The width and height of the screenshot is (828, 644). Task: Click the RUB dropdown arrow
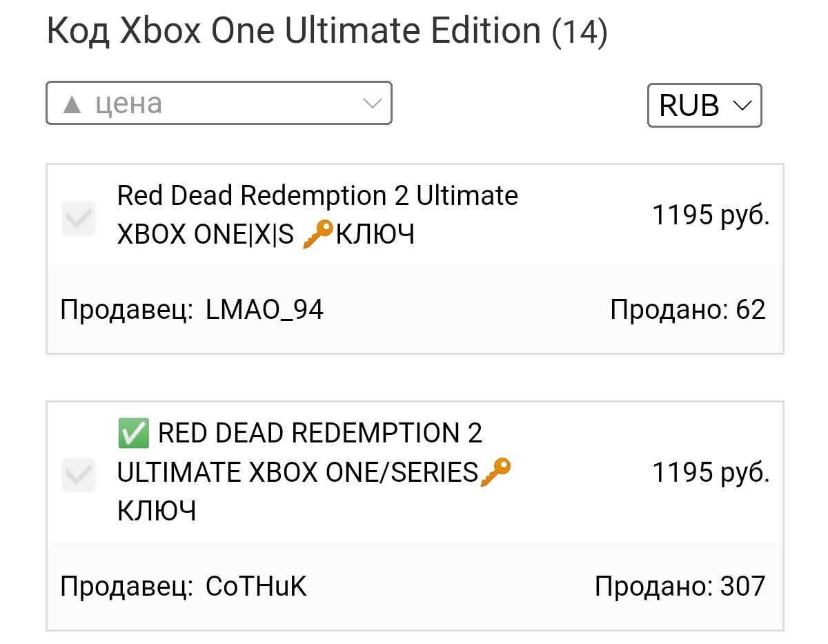click(741, 106)
